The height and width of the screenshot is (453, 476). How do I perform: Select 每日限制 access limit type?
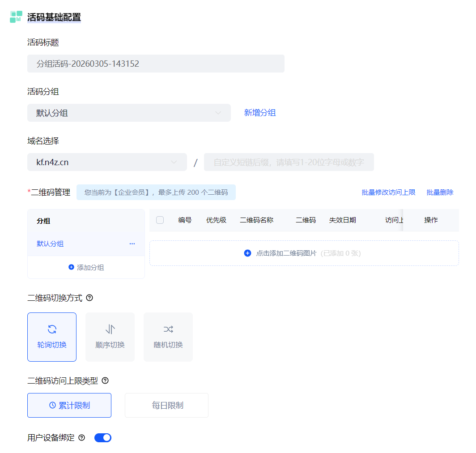166,405
